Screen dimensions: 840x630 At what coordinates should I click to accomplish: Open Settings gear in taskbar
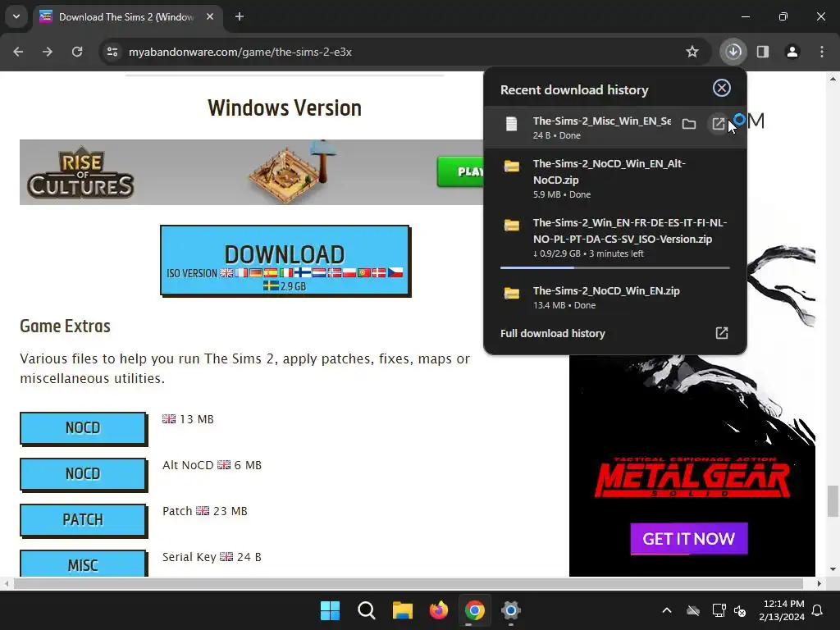pyautogui.click(x=511, y=610)
